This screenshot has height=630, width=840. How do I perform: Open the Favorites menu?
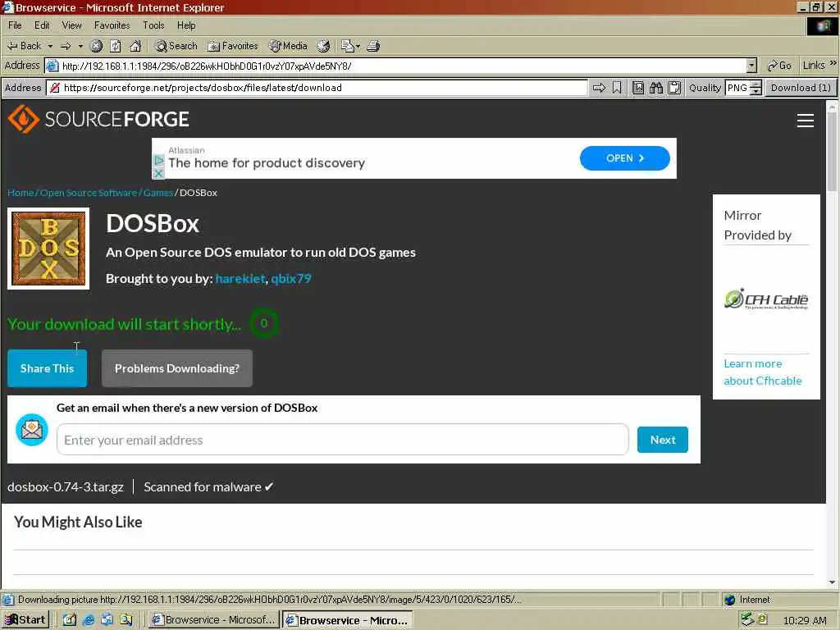click(x=112, y=25)
